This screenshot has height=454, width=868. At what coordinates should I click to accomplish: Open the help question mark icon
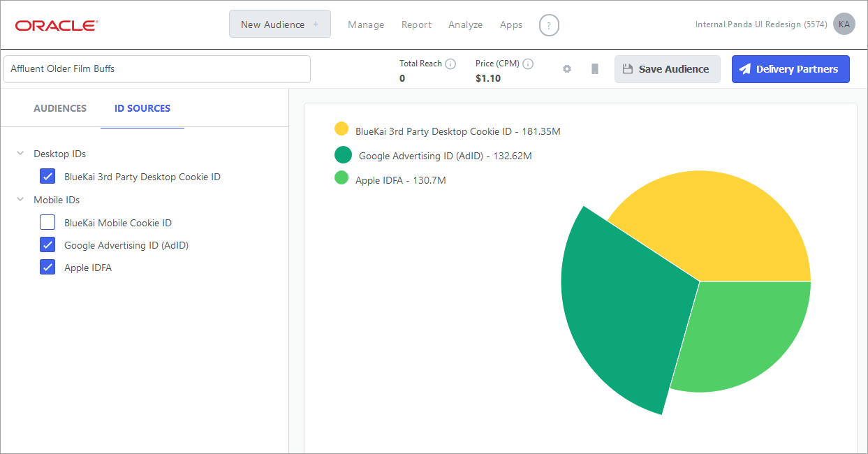coord(549,25)
